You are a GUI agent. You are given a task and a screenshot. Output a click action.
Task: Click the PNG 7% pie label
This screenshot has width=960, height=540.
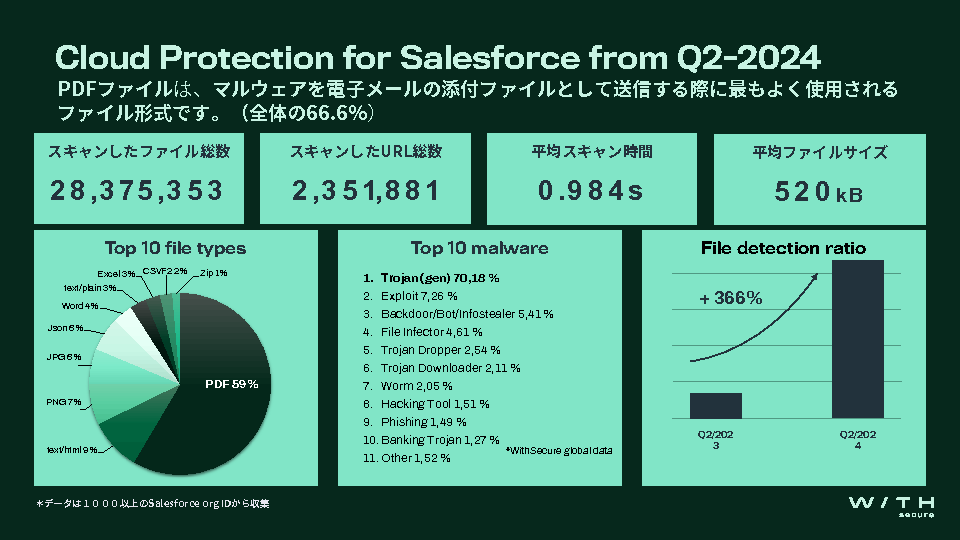pyautogui.click(x=64, y=401)
